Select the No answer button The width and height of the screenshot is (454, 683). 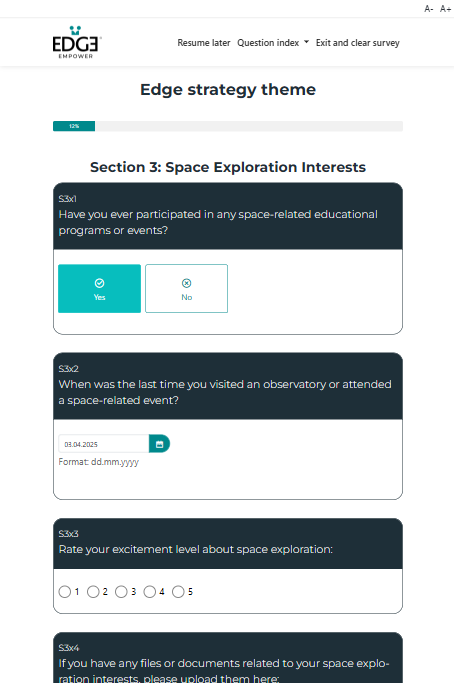pyautogui.click(x=186, y=288)
